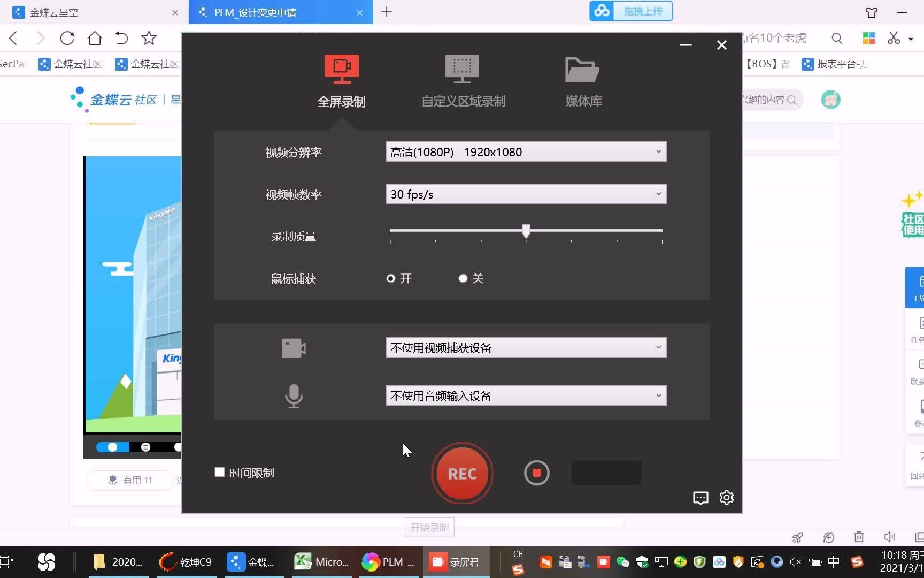924x578 pixels.
Task: Minimize the recorder window
Action: 686,45
